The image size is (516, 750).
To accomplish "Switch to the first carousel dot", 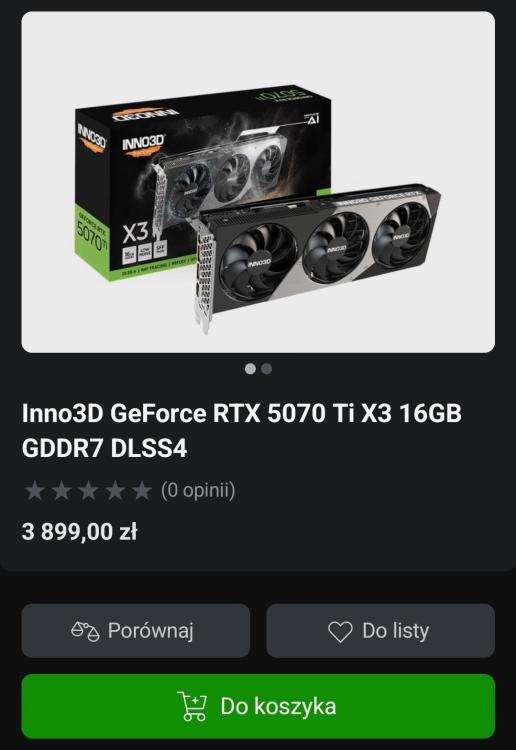I will point(250,369).
